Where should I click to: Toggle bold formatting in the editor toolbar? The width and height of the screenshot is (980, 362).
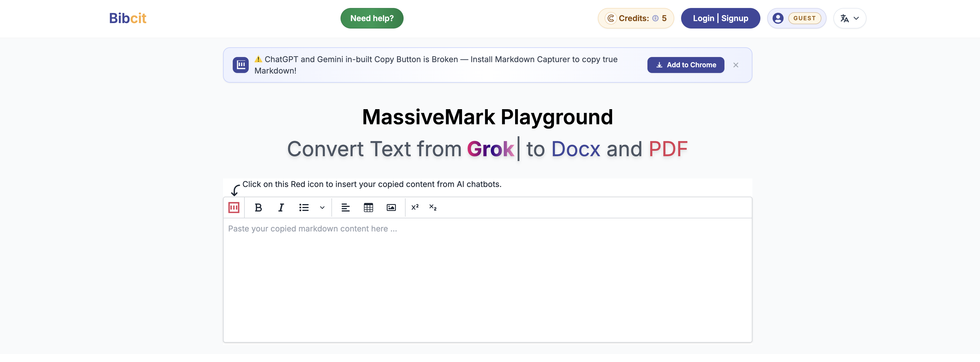click(x=258, y=208)
